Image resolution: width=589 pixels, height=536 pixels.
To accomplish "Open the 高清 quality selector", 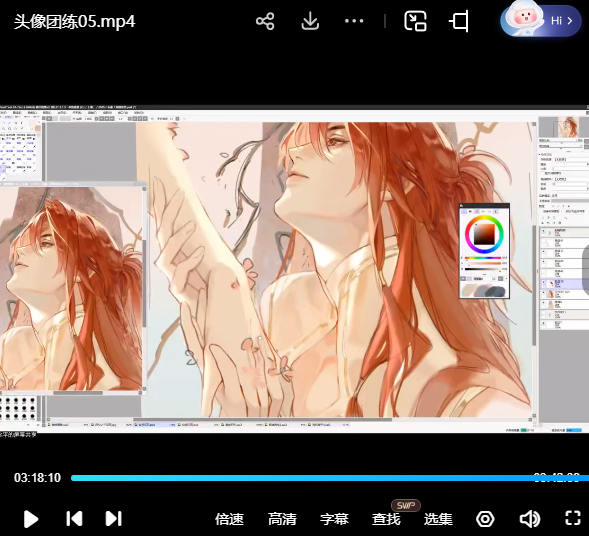I will [282, 519].
